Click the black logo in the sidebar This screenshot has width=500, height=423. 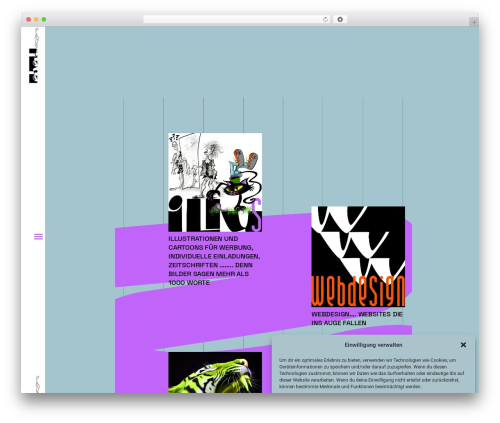pos(33,66)
